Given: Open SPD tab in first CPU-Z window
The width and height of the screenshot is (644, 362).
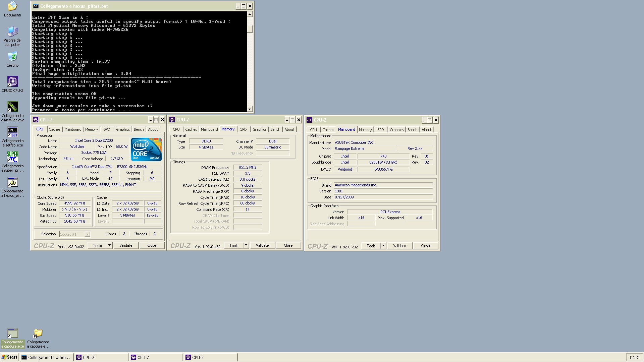Looking at the screenshot, I should [x=107, y=129].
